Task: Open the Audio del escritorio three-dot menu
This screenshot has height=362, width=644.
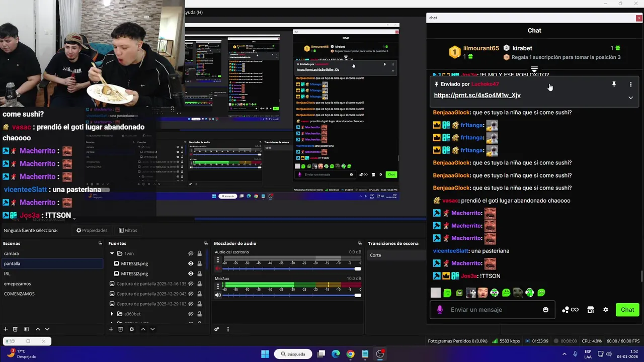Action: tap(218, 260)
